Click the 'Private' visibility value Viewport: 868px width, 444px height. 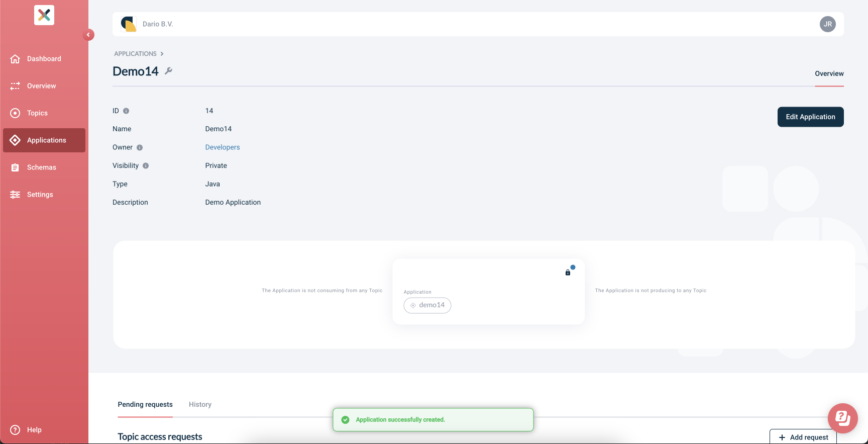pyautogui.click(x=216, y=165)
